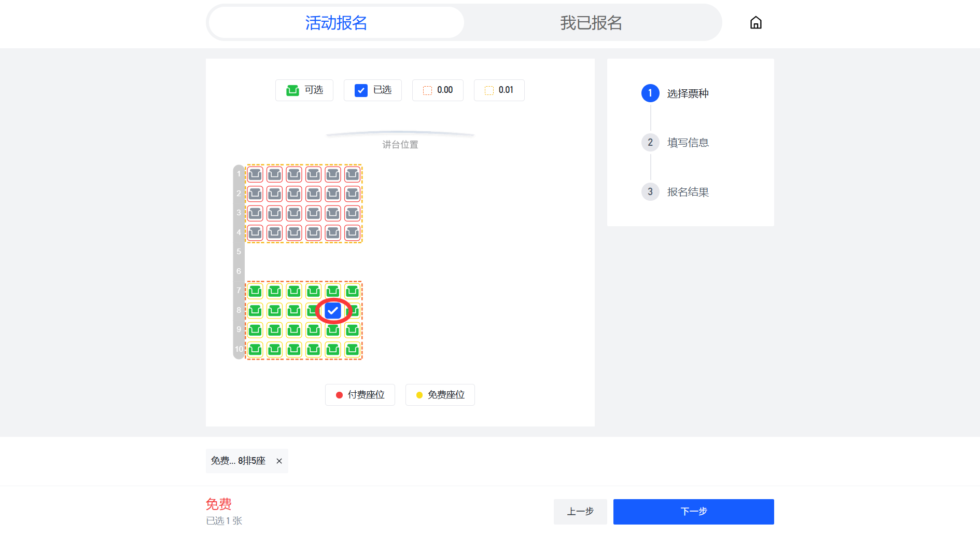Go to 下一步
The width and height of the screenshot is (980, 537).
click(693, 512)
